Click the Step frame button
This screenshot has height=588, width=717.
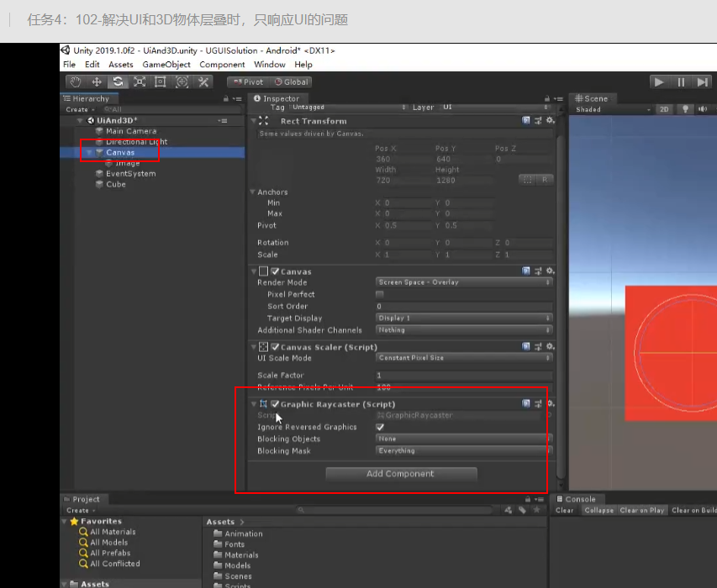[x=703, y=82]
